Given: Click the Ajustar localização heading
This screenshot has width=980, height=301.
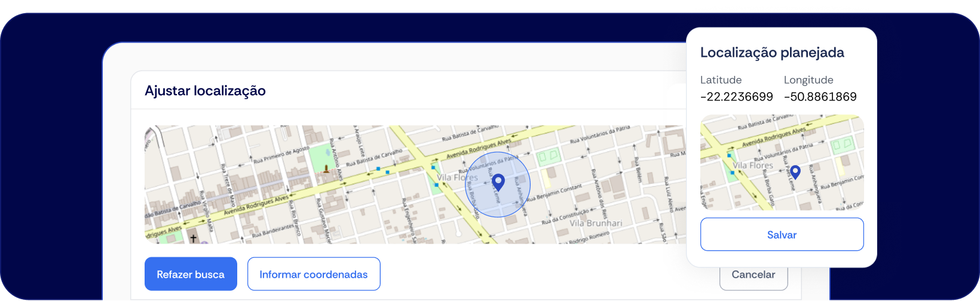Looking at the screenshot, I should (x=205, y=90).
